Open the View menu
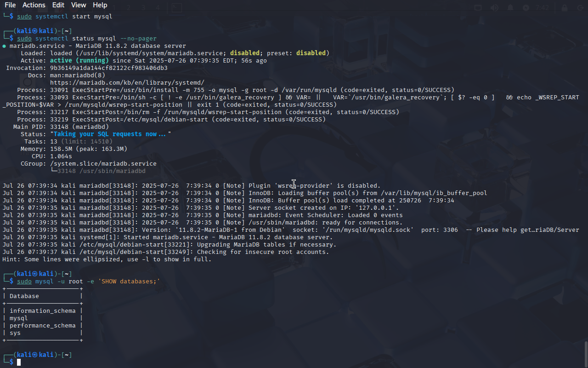The image size is (588, 368). pyautogui.click(x=79, y=5)
